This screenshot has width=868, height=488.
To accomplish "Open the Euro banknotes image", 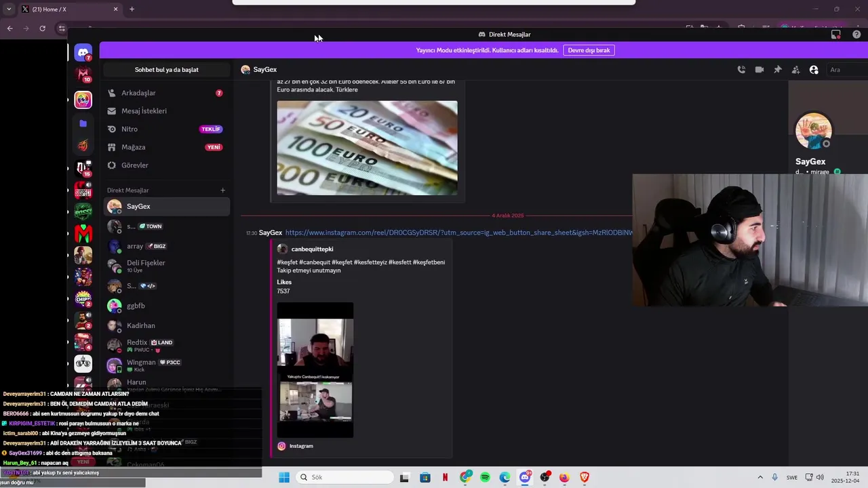I will 367,148.
